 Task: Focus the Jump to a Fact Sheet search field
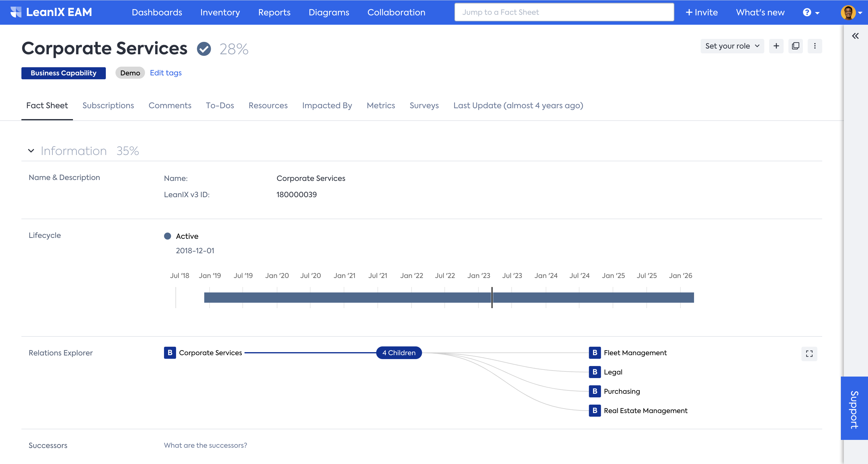tap(564, 12)
